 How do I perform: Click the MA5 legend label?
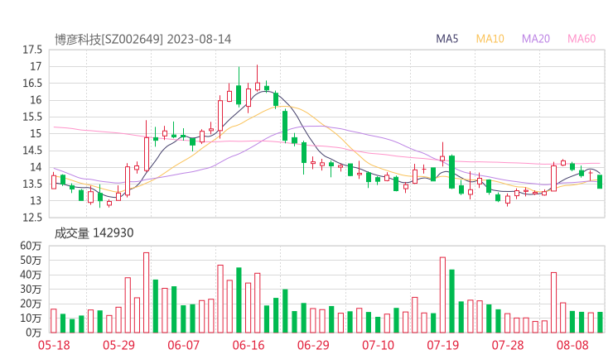[446, 39]
